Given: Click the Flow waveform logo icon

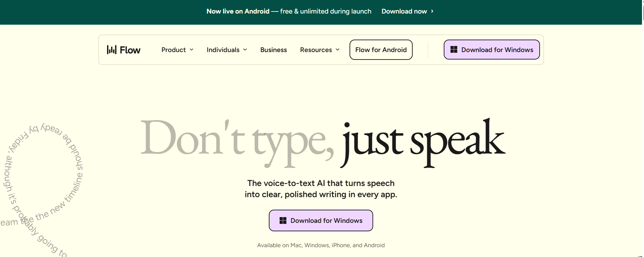Looking at the screenshot, I should pyautogui.click(x=111, y=50).
